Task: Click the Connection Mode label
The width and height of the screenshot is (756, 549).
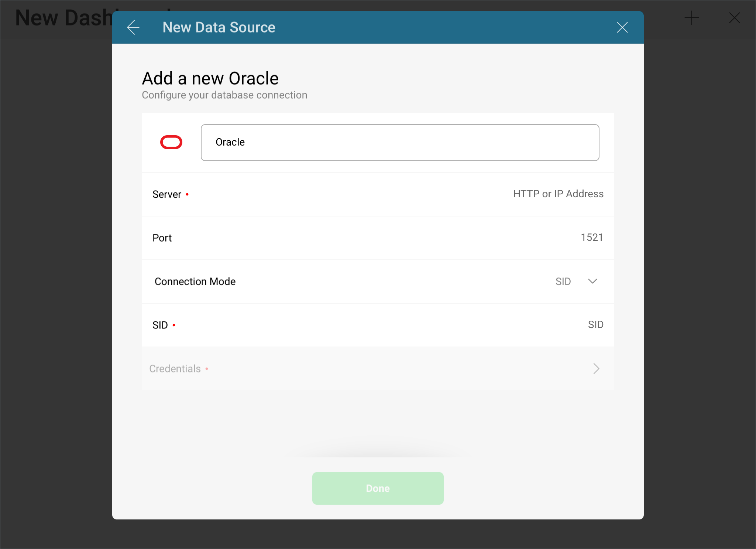Action: [195, 282]
